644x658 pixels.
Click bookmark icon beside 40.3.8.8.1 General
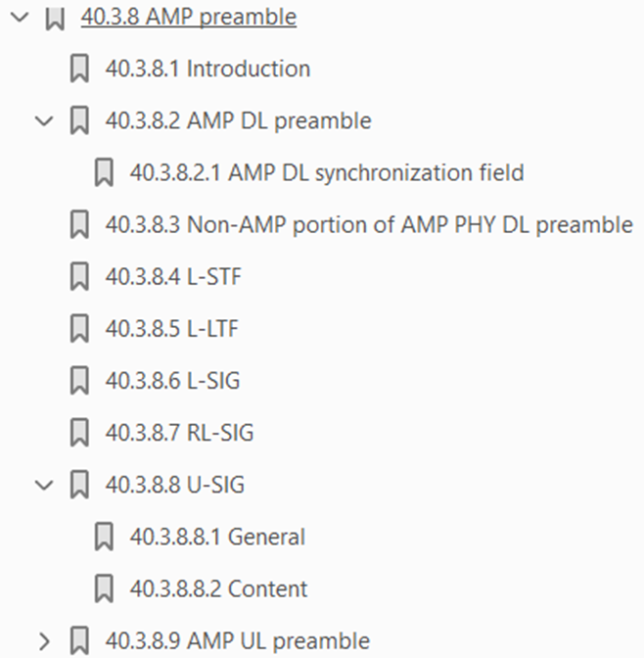click(x=105, y=537)
